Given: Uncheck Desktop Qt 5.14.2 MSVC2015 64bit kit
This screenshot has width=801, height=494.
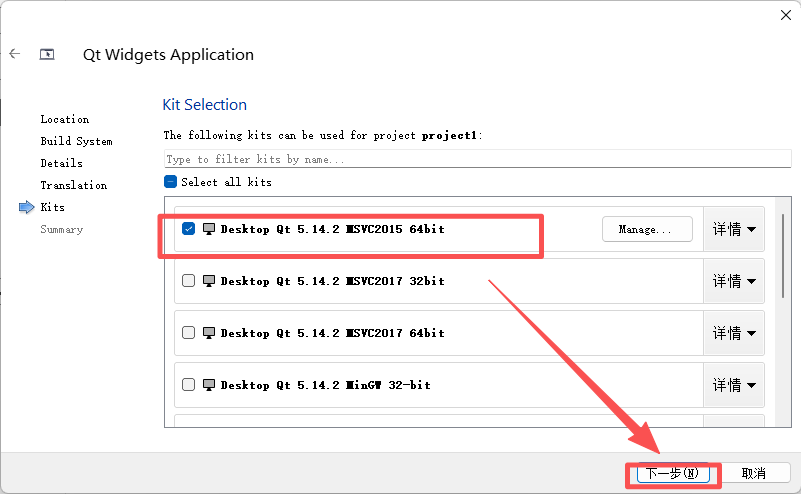Looking at the screenshot, I should coord(189,229).
